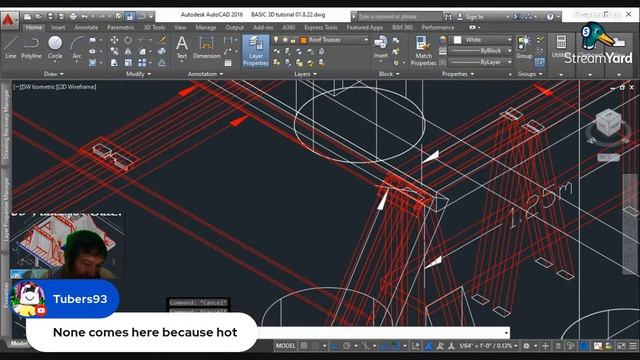
Task: Click the Erase tool icon
Action: (162, 40)
